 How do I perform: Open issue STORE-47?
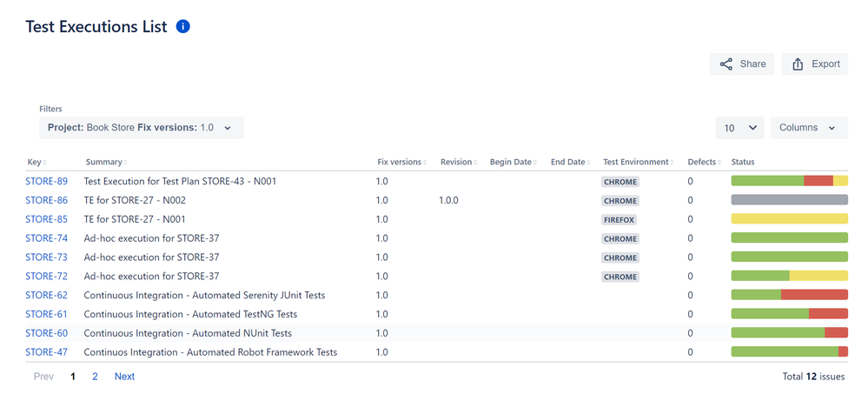point(47,352)
